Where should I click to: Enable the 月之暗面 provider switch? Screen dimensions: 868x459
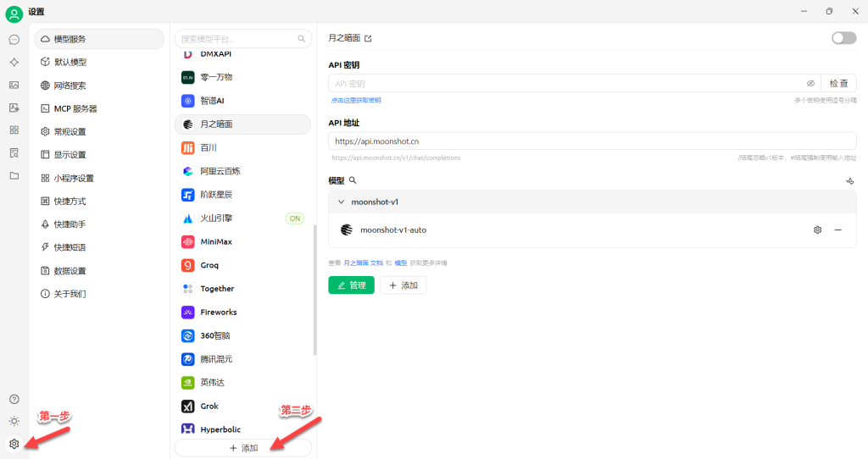pos(843,38)
